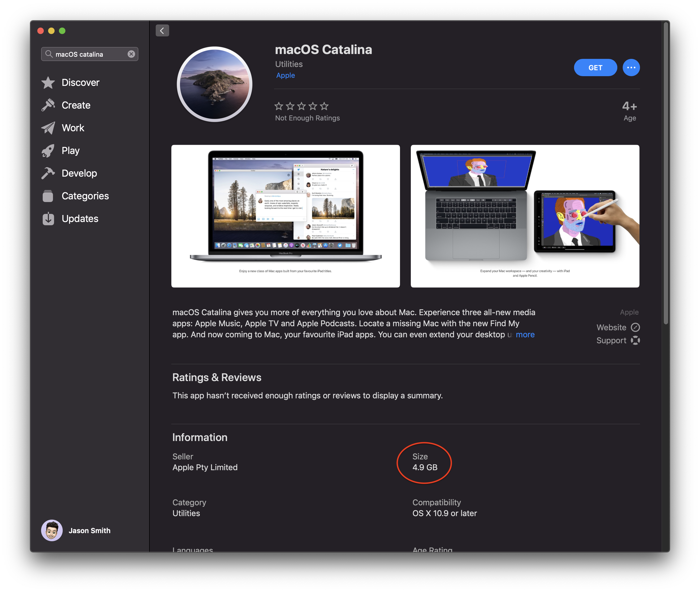Open the Develop section
Image resolution: width=700 pixels, height=592 pixels.
coord(79,173)
